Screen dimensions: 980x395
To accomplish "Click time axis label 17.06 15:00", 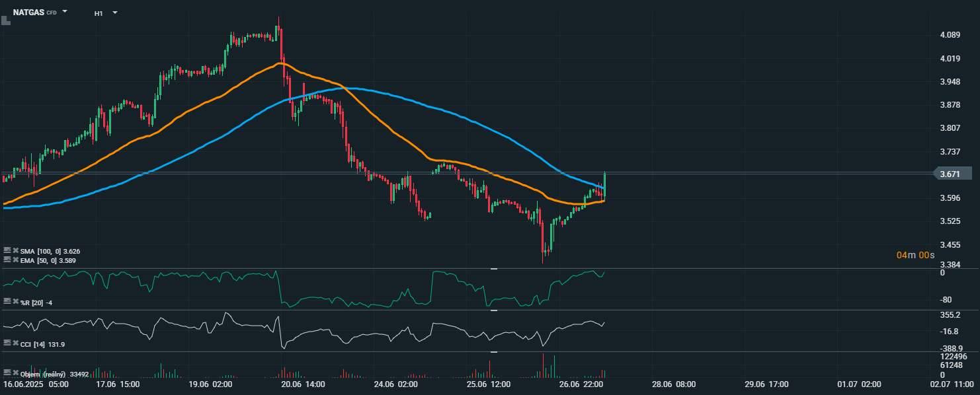I will (117, 384).
